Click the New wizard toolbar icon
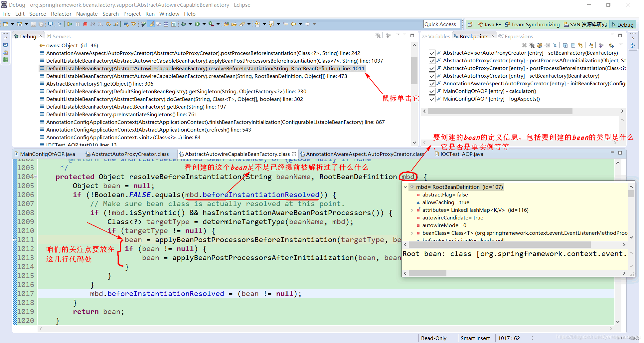 (6, 24)
